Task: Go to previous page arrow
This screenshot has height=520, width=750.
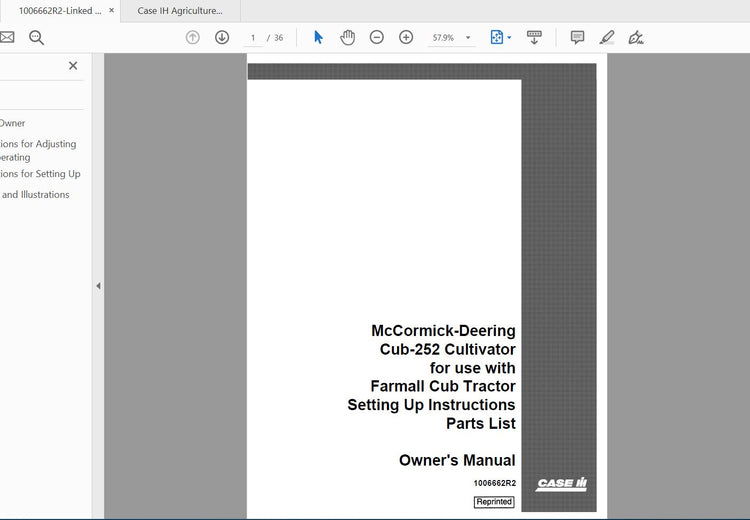Action: pos(193,37)
